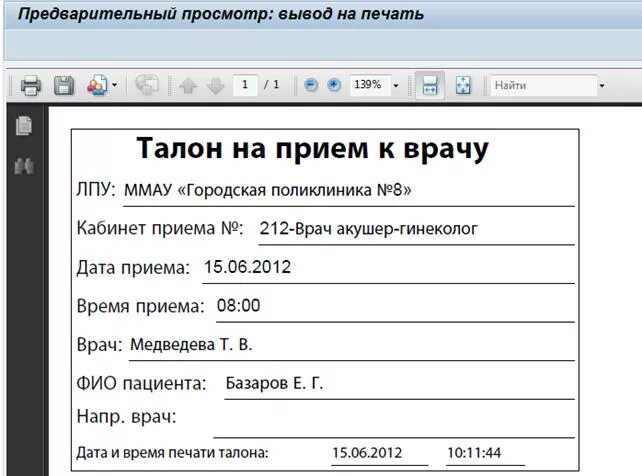Click the ФИО пациента: label
The width and height of the screenshot is (642, 476).
click(x=141, y=384)
